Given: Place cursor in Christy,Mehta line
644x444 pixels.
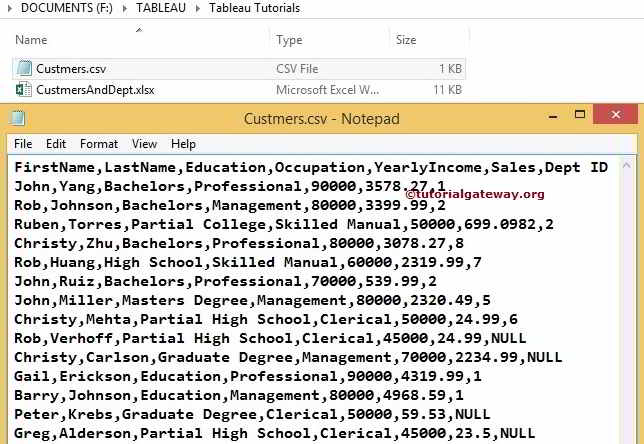Looking at the screenshot, I should tap(266, 319).
